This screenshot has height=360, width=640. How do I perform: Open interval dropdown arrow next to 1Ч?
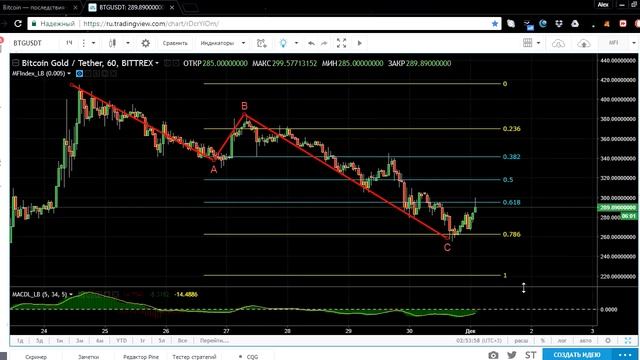pyautogui.click(x=93, y=43)
